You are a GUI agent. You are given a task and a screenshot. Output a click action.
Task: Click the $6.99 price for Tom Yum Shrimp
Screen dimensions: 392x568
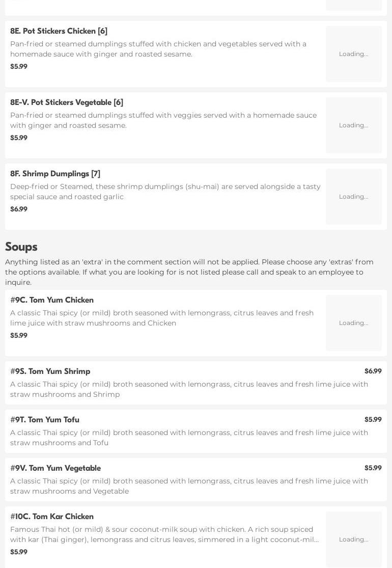point(373,371)
